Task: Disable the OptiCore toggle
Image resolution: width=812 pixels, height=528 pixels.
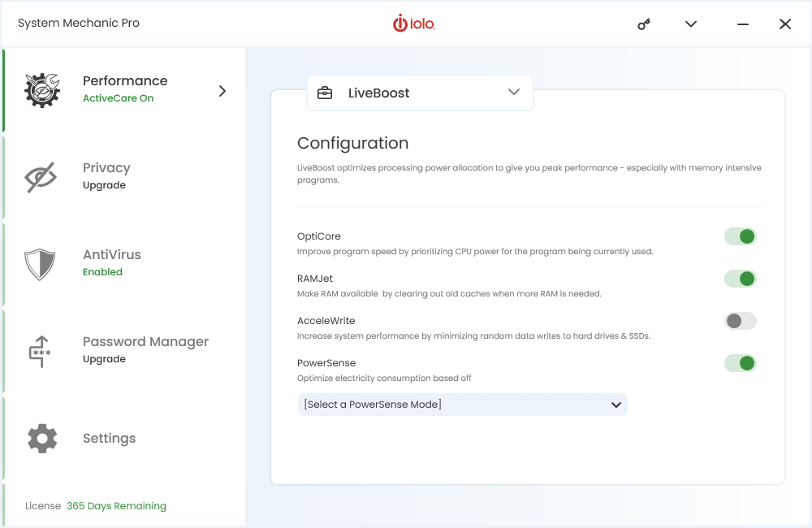Action: tap(740, 236)
